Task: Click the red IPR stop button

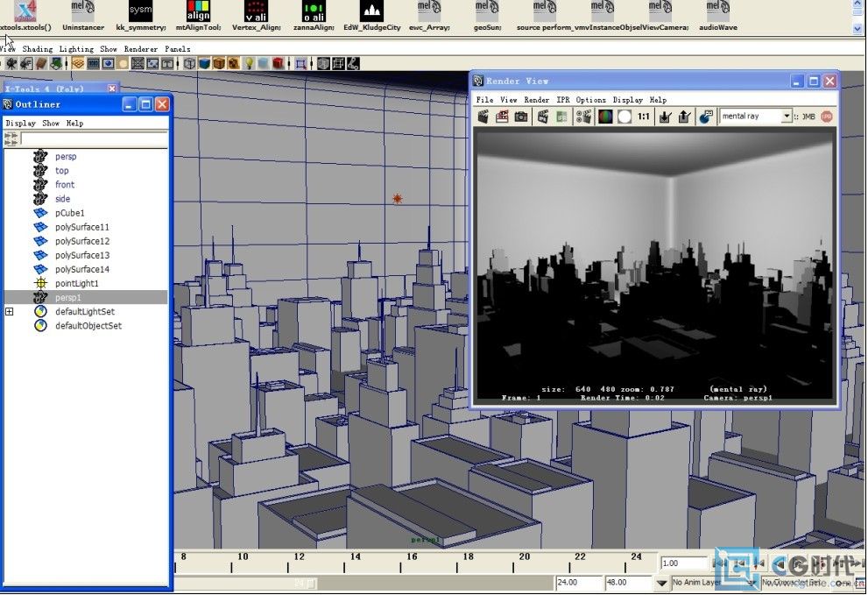Action: point(826,117)
